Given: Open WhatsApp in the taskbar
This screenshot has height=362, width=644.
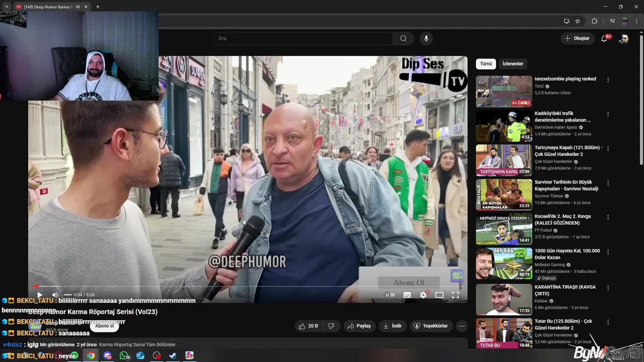Looking at the screenshot, I should point(124,355).
